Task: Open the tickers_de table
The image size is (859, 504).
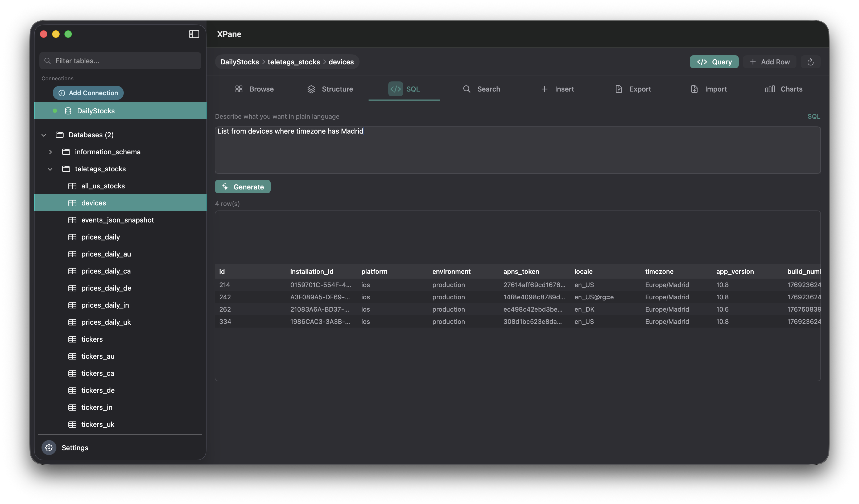Action: 120,390
